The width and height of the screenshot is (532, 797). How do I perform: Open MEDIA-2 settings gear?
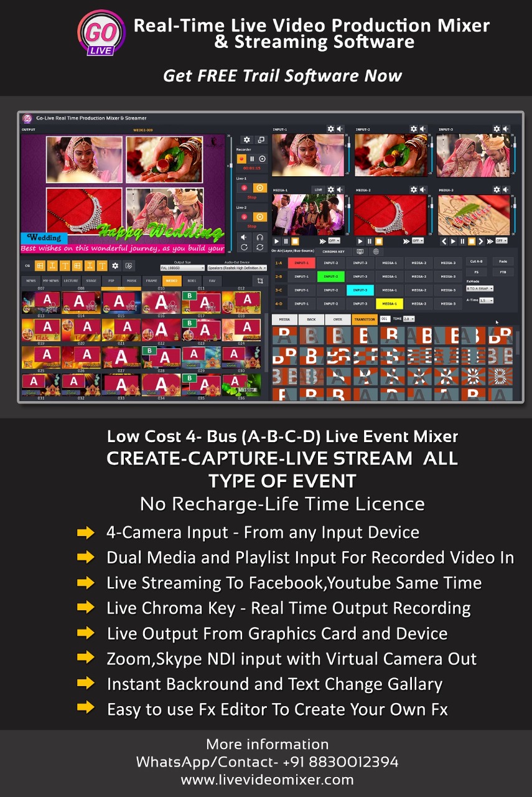click(414, 189)
